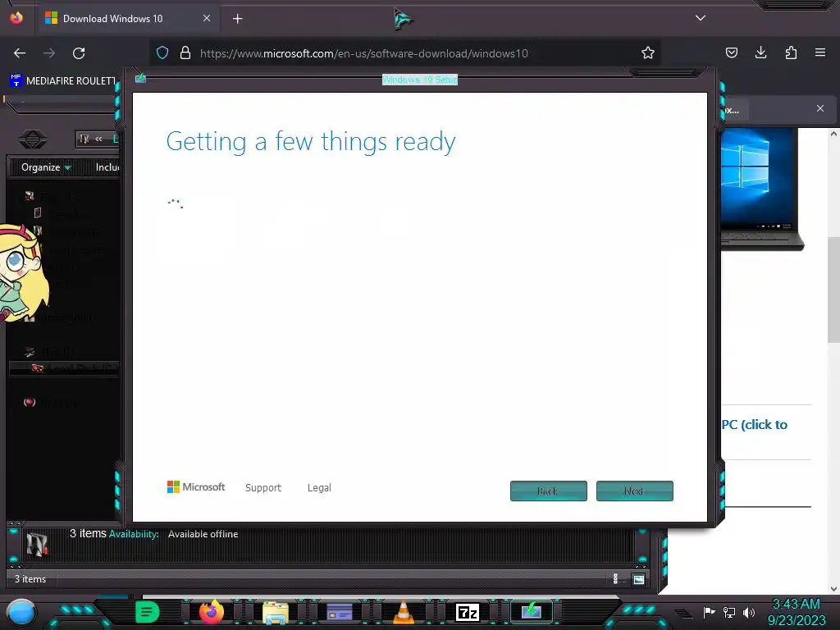Click the Firefox forward arrow
The width and height of the screenshot is (840, 630).
[49, 53]
